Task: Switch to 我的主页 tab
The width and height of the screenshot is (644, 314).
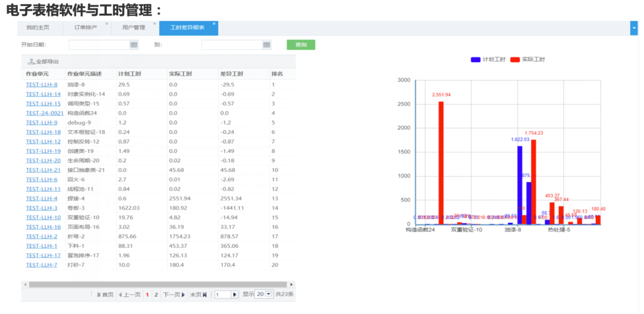Action: (x=38, y=28)
